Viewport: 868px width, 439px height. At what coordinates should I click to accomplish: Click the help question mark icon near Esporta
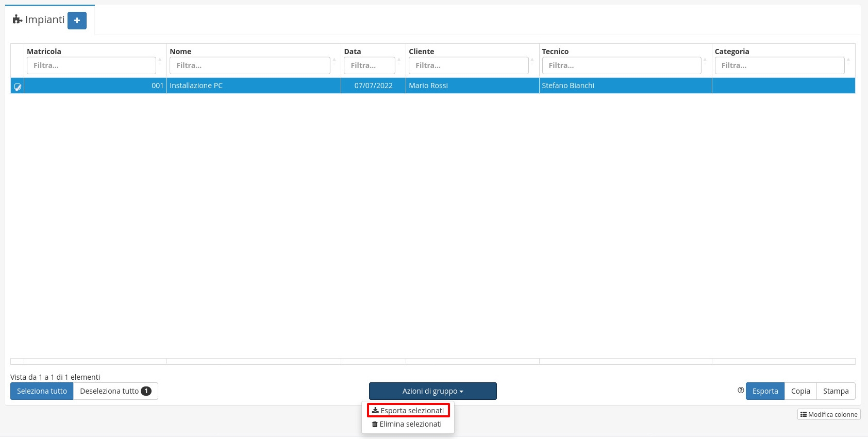tap(741, 391)
